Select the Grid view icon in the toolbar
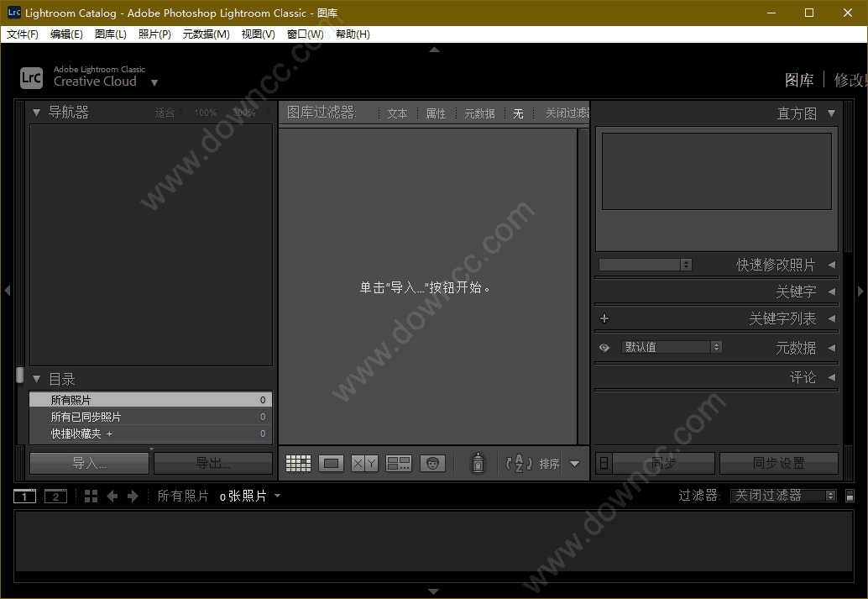This screenshot has width=868, height=599. click(298, 463)
